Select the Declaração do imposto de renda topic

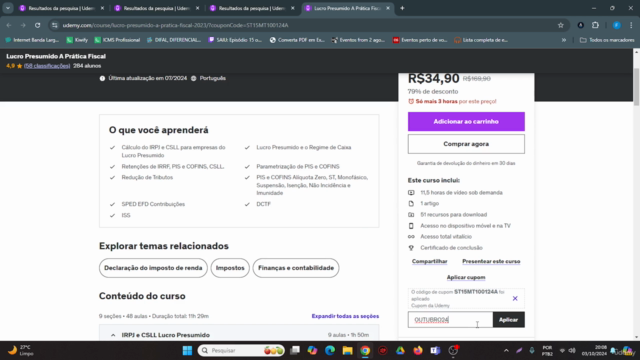tap(153, 268)
